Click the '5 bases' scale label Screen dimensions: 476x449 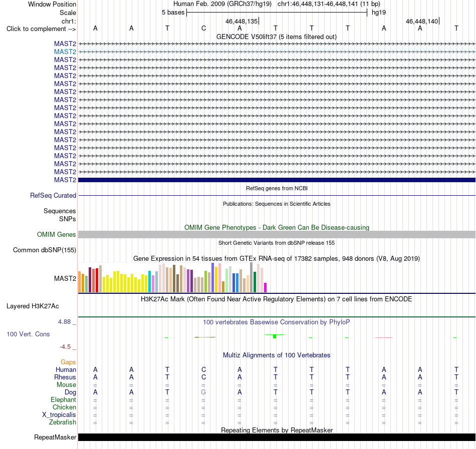[x=173, y=13]
